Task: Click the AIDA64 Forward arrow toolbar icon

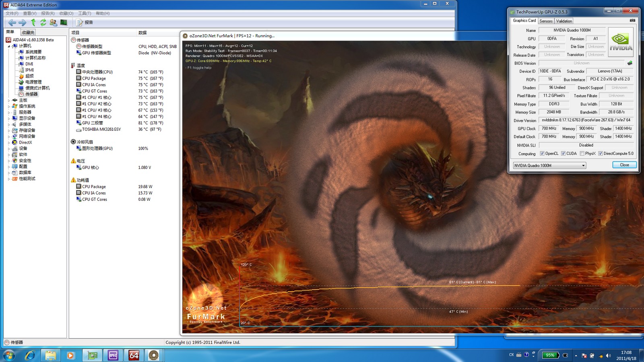Action: pyautogui.click(x=23, y=23)
